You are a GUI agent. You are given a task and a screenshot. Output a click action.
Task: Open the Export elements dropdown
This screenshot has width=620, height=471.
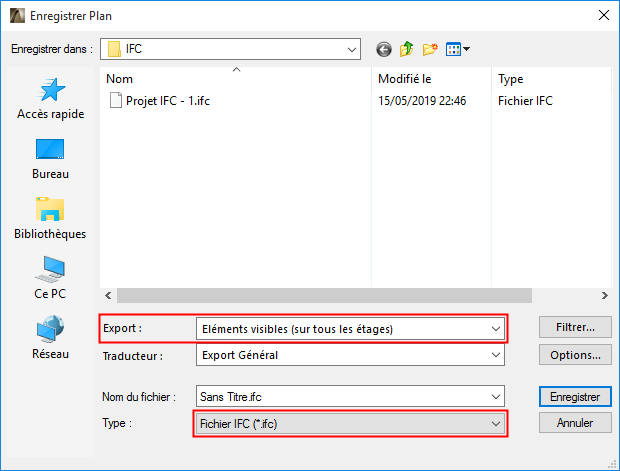tap(350, 328)
